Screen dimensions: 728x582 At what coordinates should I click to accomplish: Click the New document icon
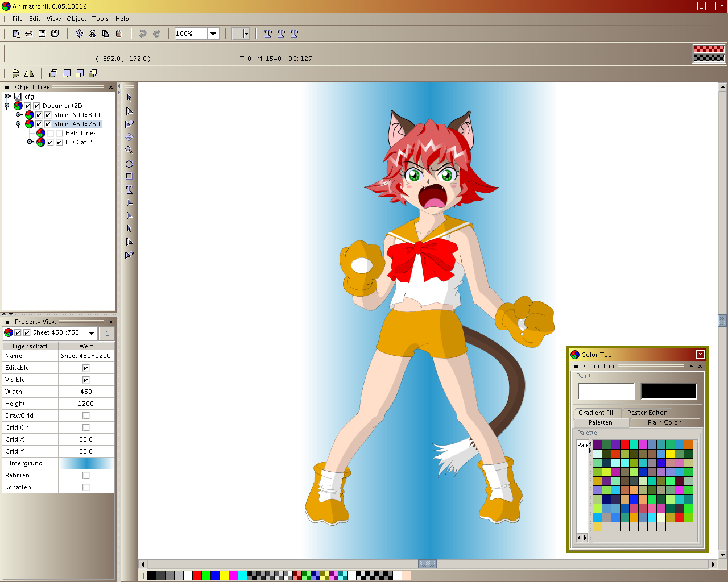click(x=16, y=34)
